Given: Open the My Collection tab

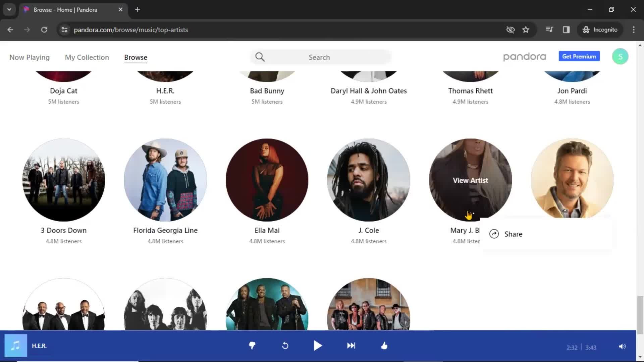Looking at the screenshot, I should (87, 57).
